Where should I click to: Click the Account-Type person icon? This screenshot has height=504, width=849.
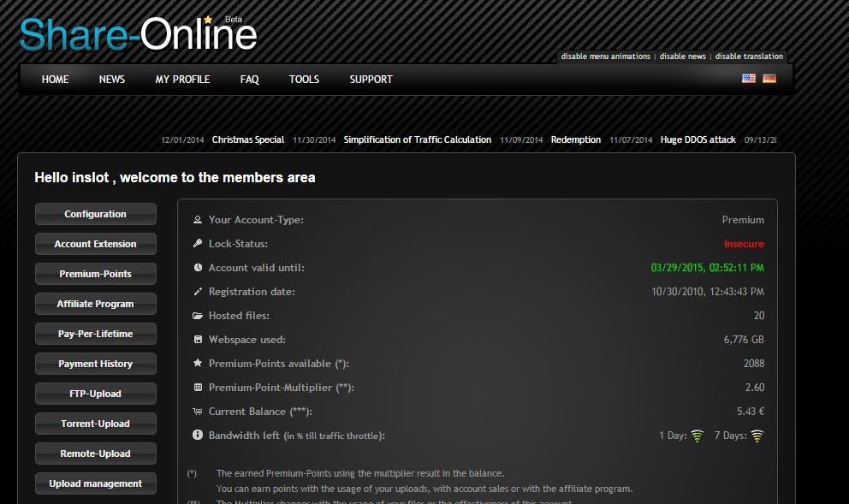198,220
